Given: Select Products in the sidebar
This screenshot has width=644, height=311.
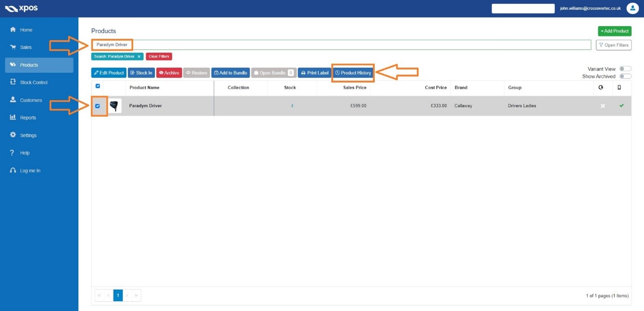Looking at the screenshot, I should [39, 65].
